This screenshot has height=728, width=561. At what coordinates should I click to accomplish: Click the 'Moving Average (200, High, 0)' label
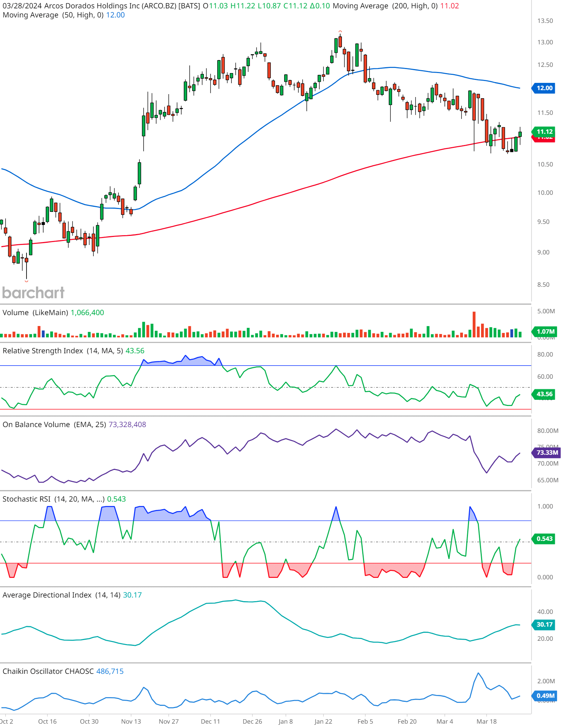pyautogui.click(x=385, y=6)
